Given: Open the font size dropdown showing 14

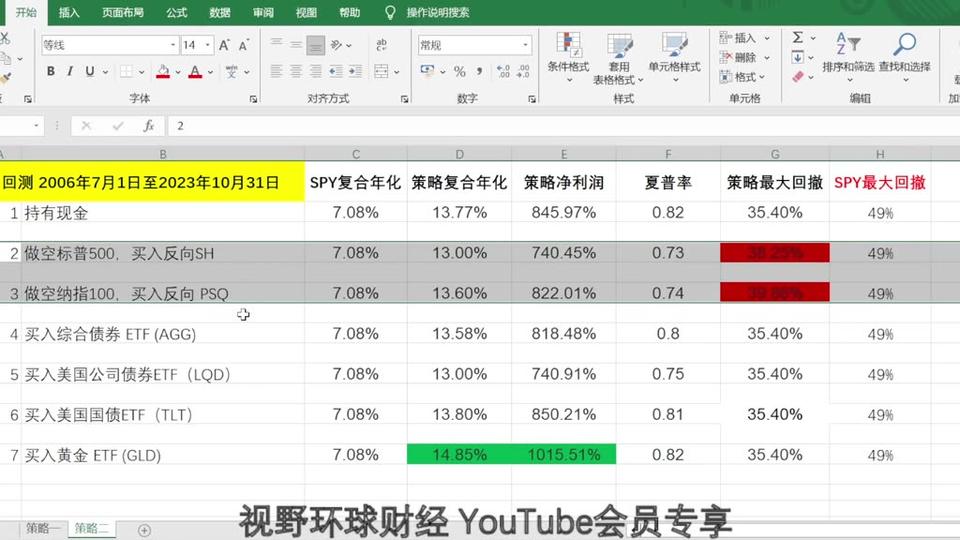Looking at the screenshot, I should tap(208, 45).
